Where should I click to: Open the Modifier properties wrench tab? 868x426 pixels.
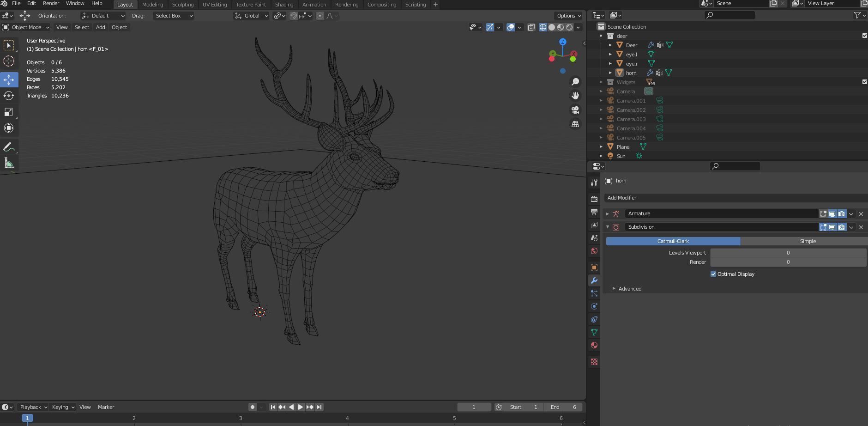pyautogui.click(x=594, y=280)
